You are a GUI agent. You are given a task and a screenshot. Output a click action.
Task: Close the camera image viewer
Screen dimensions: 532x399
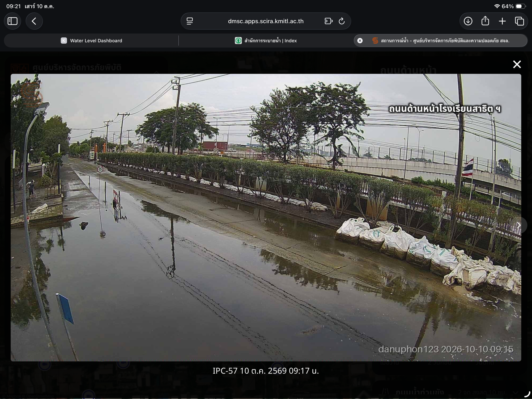(x=517, y=64)
